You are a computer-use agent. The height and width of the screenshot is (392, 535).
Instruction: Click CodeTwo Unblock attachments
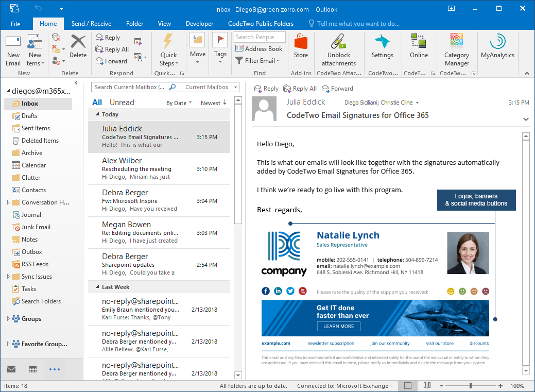point(338,50)
